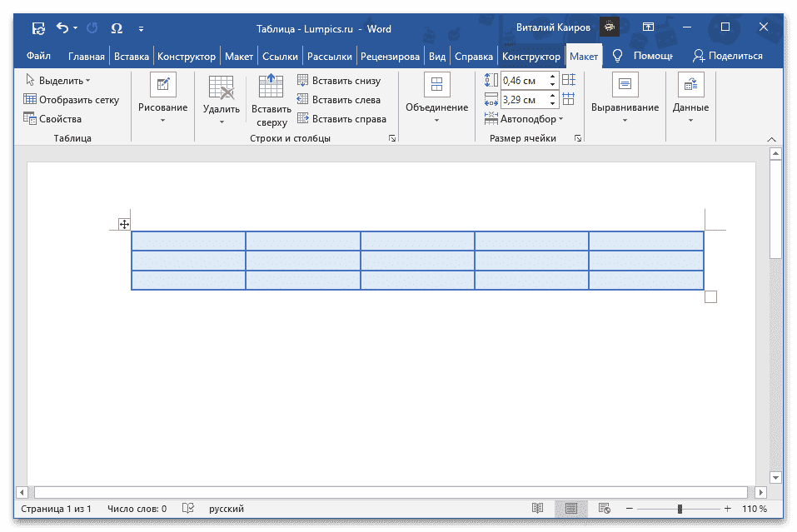Open 'Размер ячейки' dialog launcher
The height and width of the screenshot is (532, 797).
point(578,138)
